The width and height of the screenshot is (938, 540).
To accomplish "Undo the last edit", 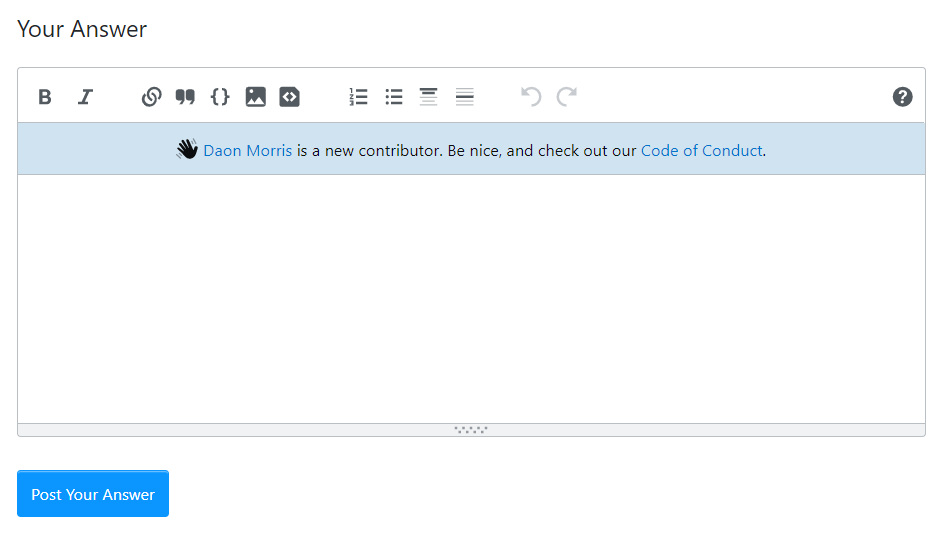I will pos(531,97).
